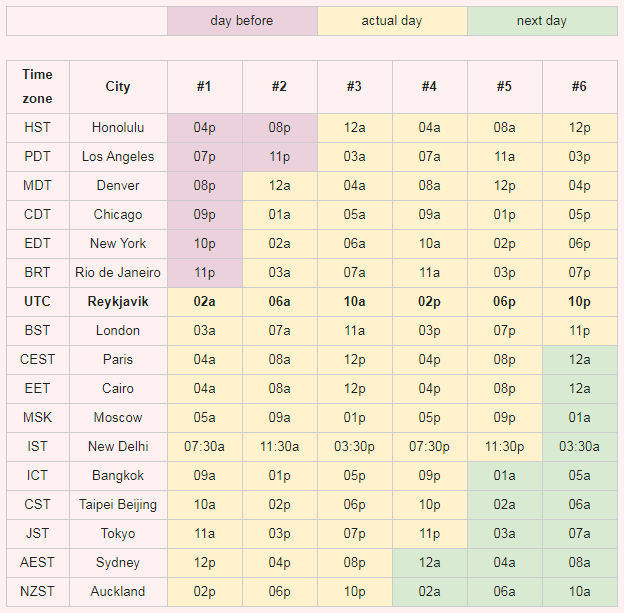Viewport: 624px width, 613px height.
Task: Click the '#3' column header
Action: [x=355, y=87]
